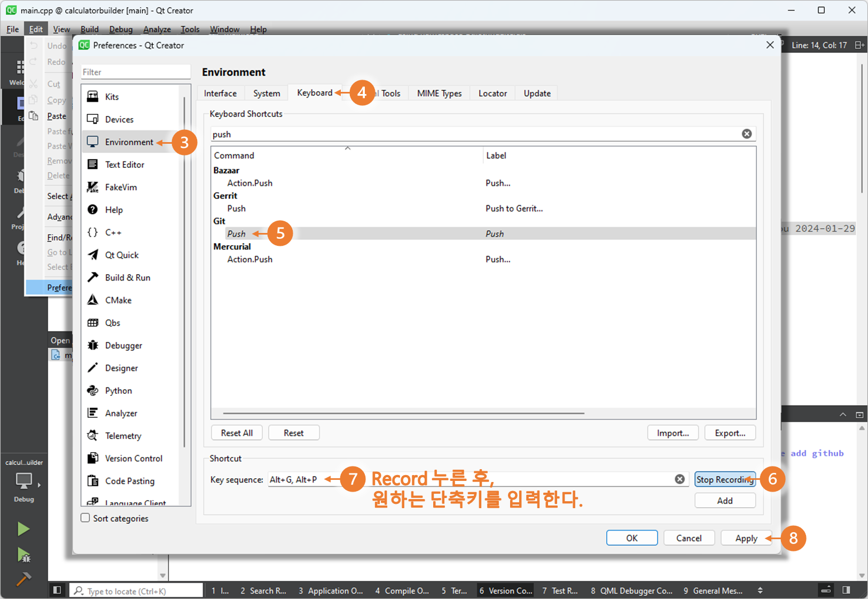Image resolution: width=868 pixels, height=599 pixels.
Task: Open Search Results output pane
Action: coord(263,590)
